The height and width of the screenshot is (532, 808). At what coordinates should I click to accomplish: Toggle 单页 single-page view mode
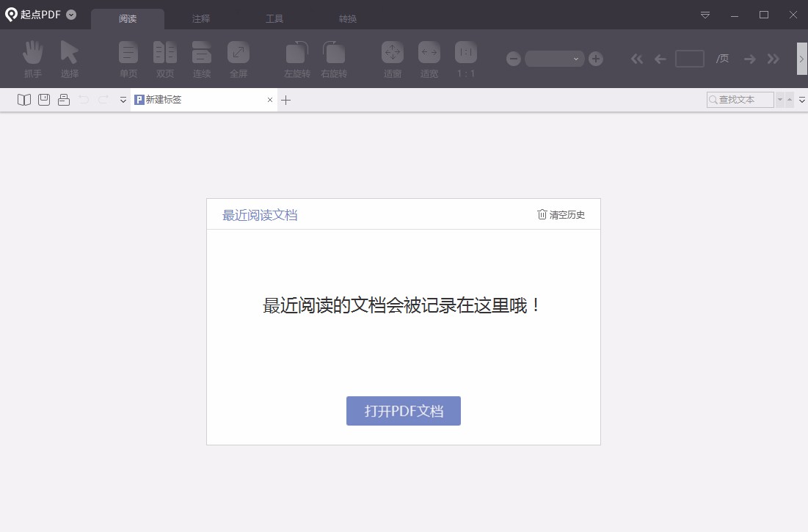click(128, 58)
